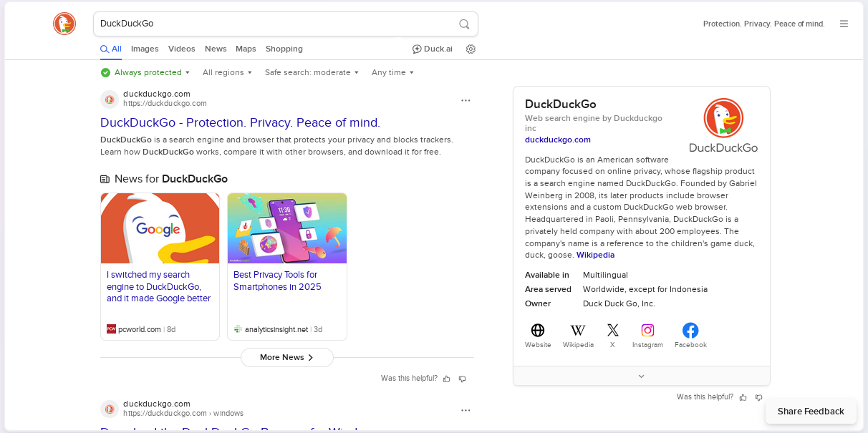Screen dimensions: 868x433
Task: Open the privacy smartphone news thumbnail
Action: (287, 228)
